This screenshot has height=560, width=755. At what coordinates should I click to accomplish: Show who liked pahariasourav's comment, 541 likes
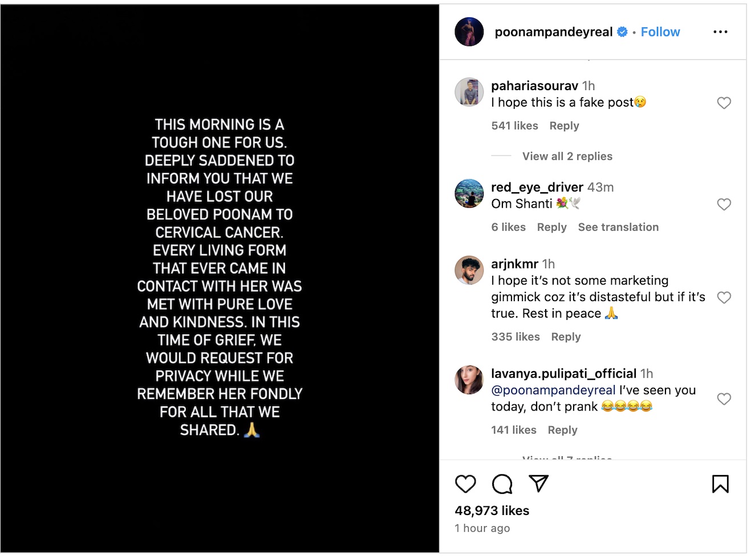514,126
